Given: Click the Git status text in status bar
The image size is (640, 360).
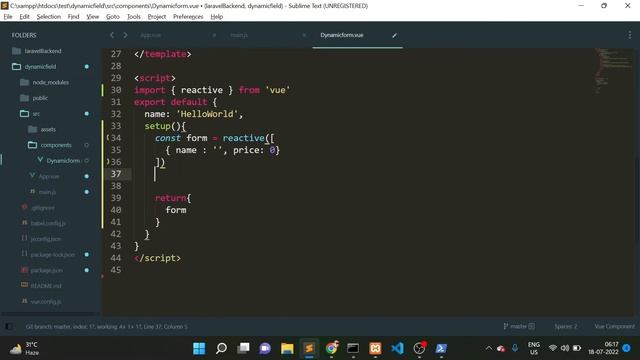Looking at the screenshot, I should (x=107, y=327).
